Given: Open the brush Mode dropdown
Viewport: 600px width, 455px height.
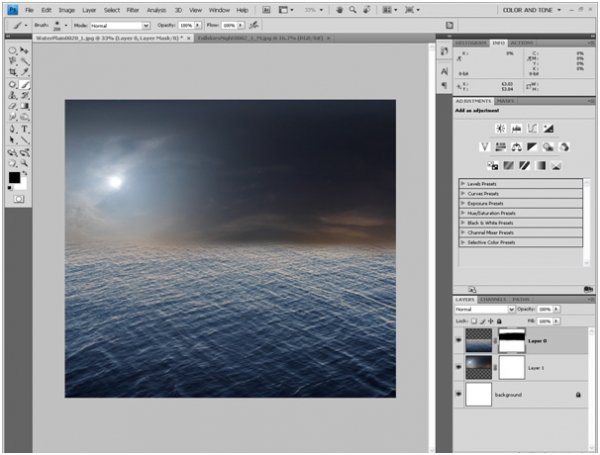Looking at the screenshot, I should click(120, 26).
